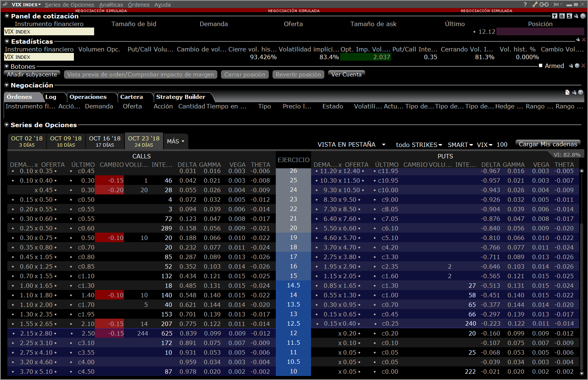Open the VIX trading class dropdown
588x380 pixels.
pos(485,145)
